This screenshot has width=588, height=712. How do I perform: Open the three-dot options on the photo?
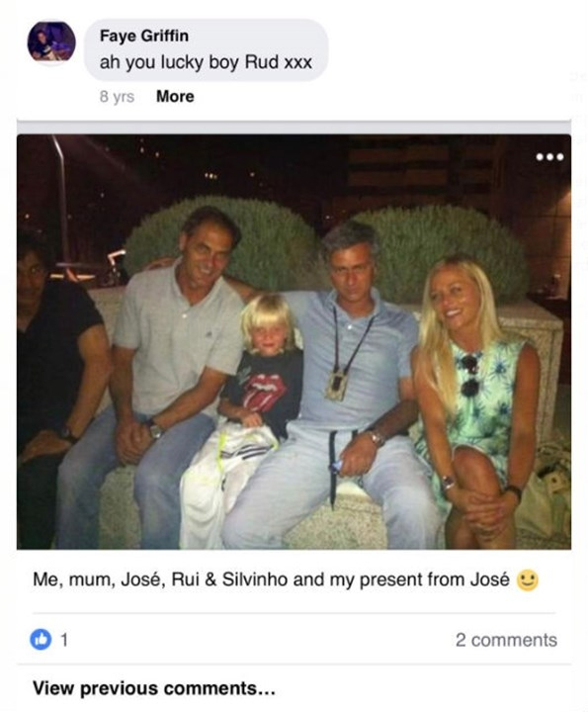[549, 157]
